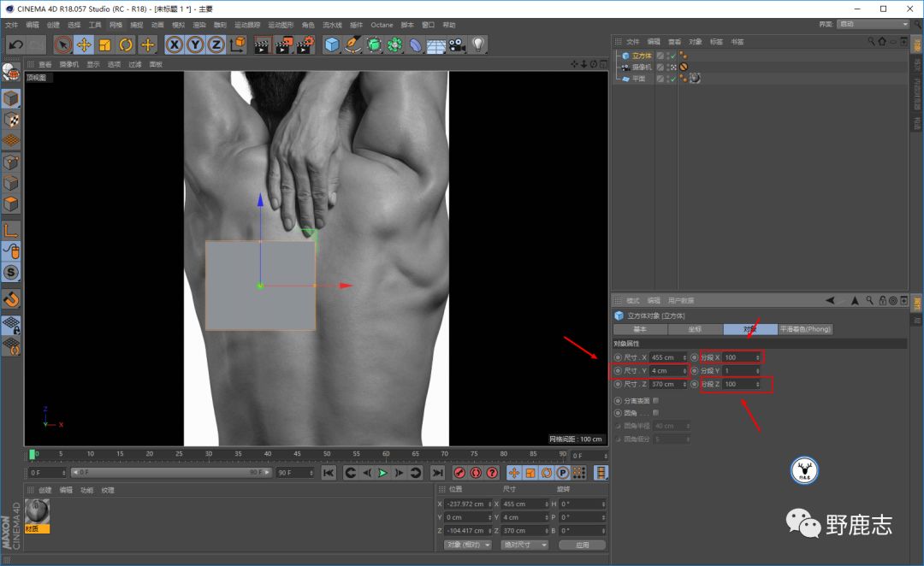Toggle the 尺寸 . X animation radio dot
This screenshot has height=566, width=924.
[618, 357]
